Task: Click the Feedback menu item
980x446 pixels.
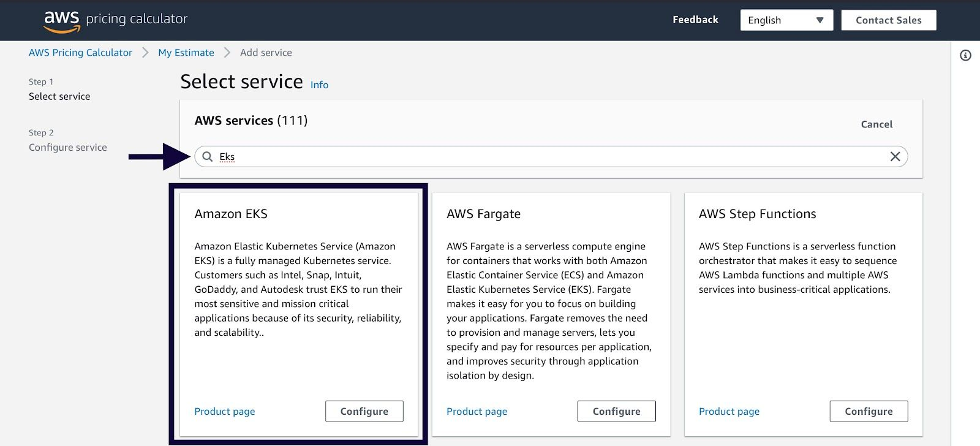Action: 695,19
